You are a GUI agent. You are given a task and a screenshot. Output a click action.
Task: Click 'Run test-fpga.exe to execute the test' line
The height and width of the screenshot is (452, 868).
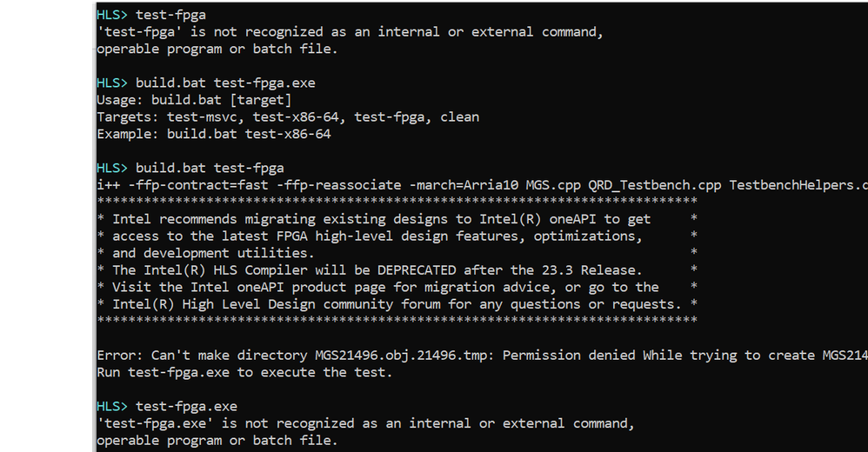[x=244, y=372]
